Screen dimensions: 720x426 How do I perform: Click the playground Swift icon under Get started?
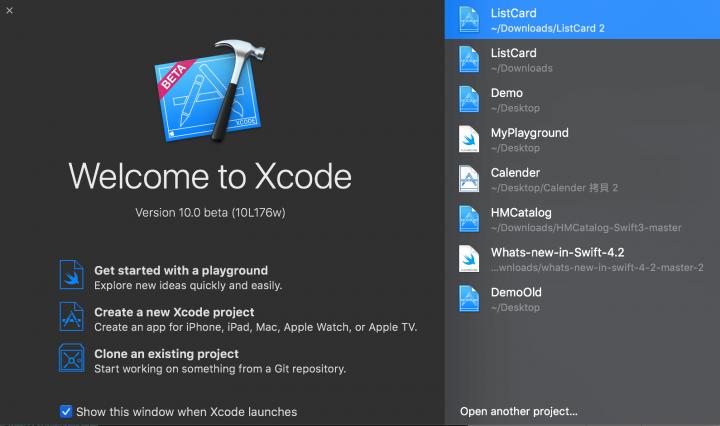(x=72, y=276)
